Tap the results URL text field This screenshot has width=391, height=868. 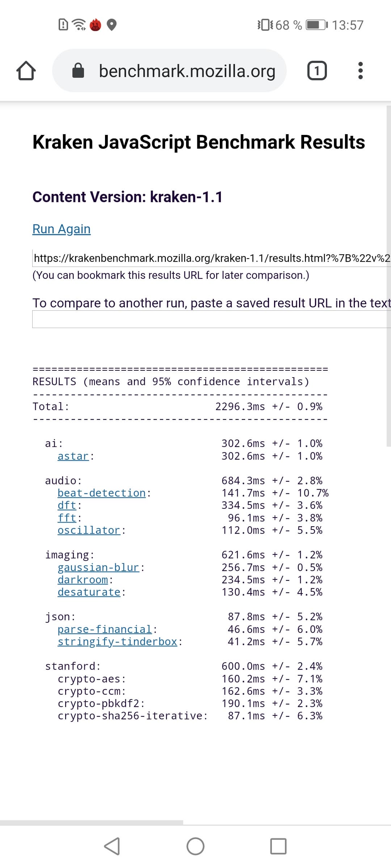(212, 258)
